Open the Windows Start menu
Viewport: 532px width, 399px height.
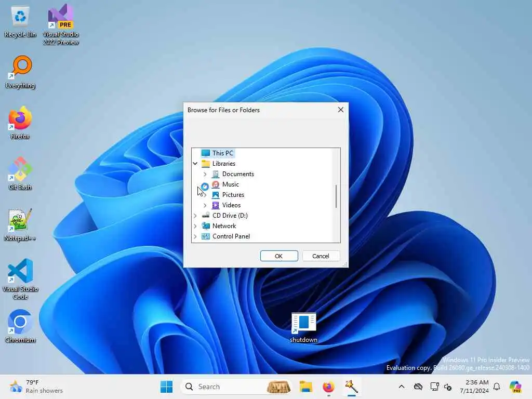click(166, 387)
